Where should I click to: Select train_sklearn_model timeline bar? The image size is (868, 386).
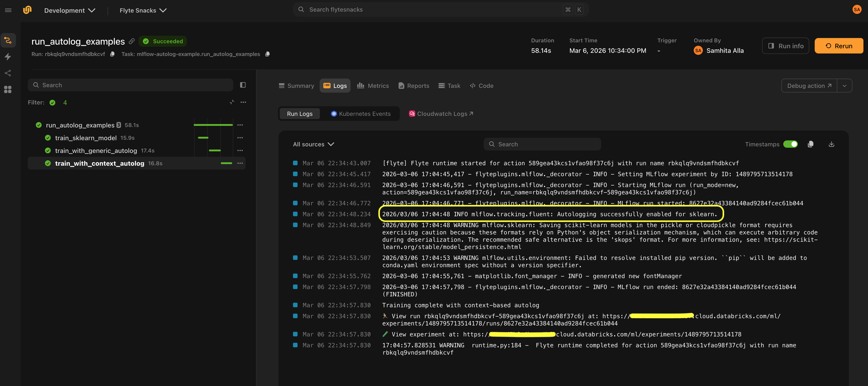pyautogui.click(x=203, y=138)
